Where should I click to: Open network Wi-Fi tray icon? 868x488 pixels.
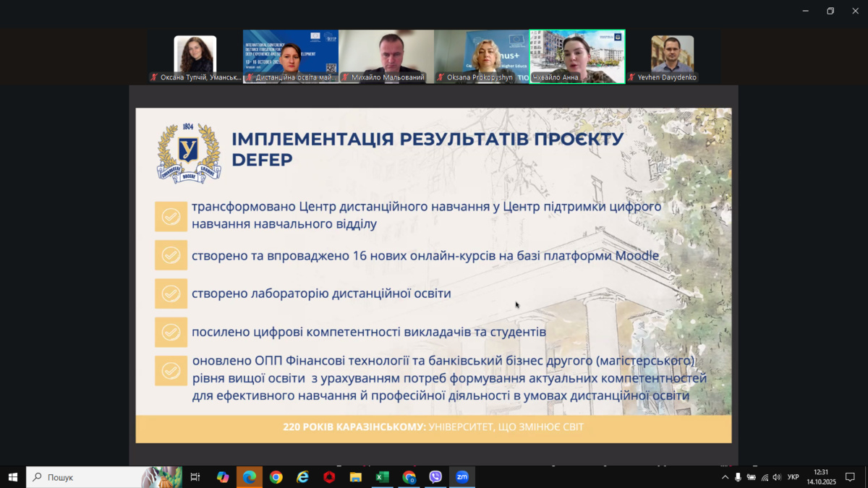click(x=765, y=477)
